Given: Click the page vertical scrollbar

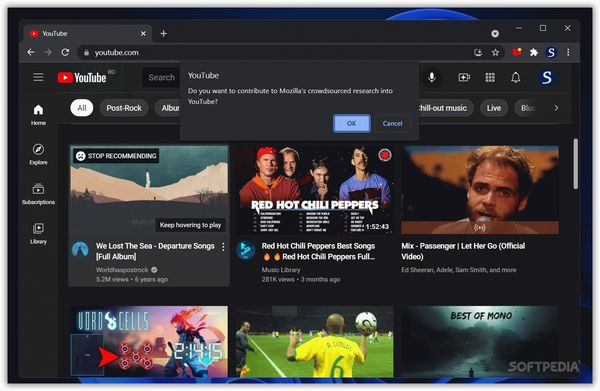Looking at the screenshot, I should (576, 164).
